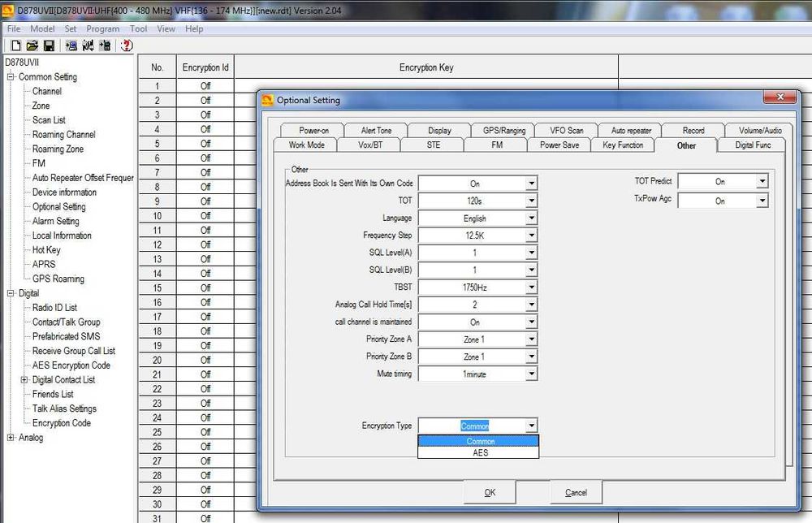Open the SQL Level(A) dropdown
Screen dimensions: 812x523
[531, 253]
